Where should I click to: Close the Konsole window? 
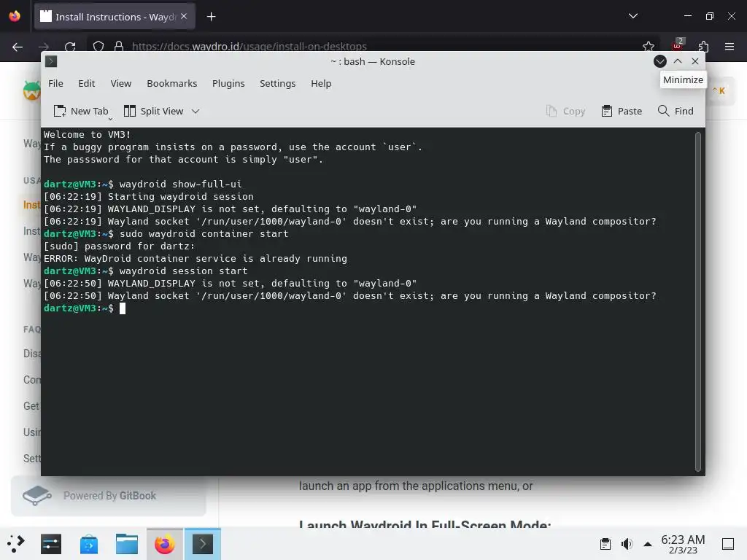coord(695,61)
